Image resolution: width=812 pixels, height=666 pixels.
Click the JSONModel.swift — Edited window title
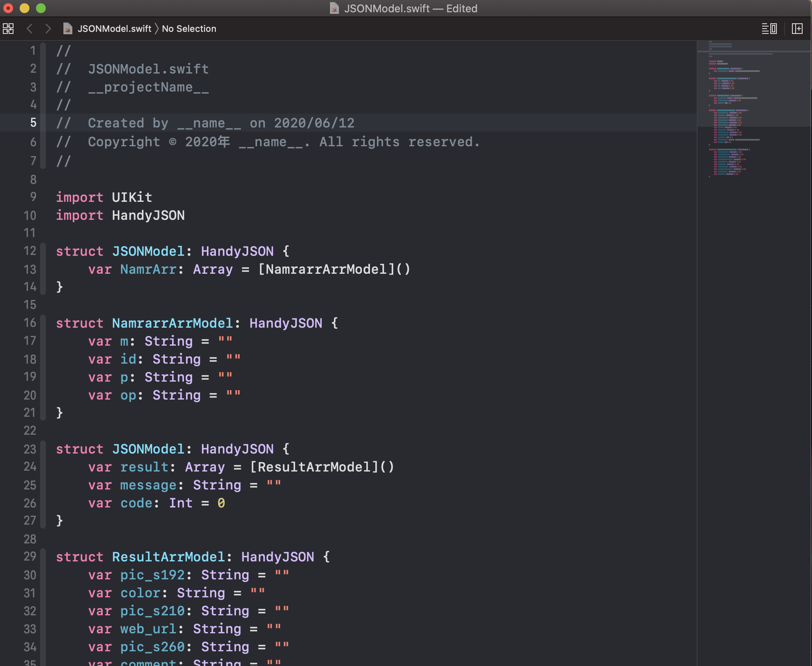410,8
